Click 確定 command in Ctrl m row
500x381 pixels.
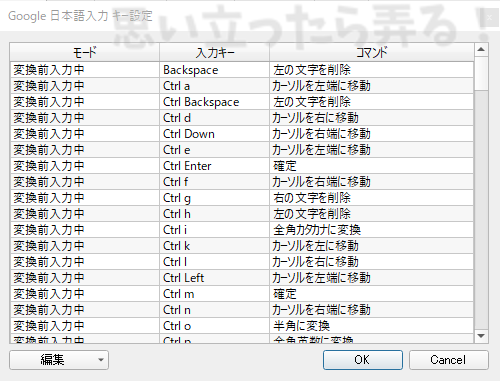point(372,294)
